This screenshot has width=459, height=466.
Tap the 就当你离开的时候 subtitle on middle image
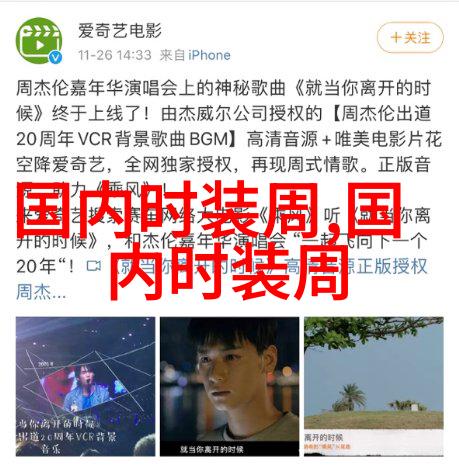[212, 449]
